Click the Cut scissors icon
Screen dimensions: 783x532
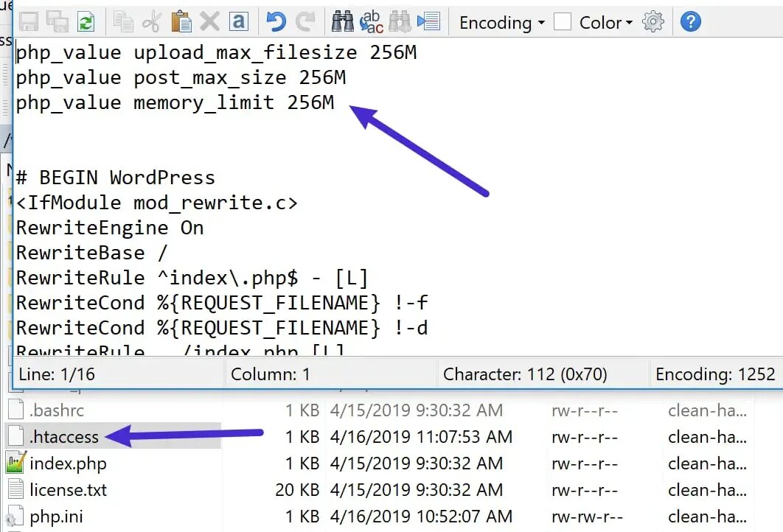[152, 22]
